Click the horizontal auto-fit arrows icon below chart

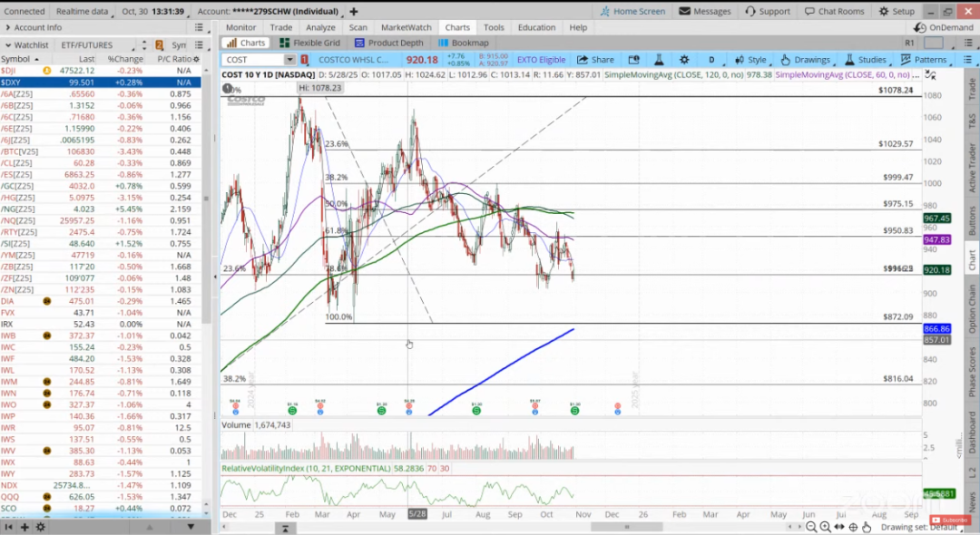tap(838, 527)
